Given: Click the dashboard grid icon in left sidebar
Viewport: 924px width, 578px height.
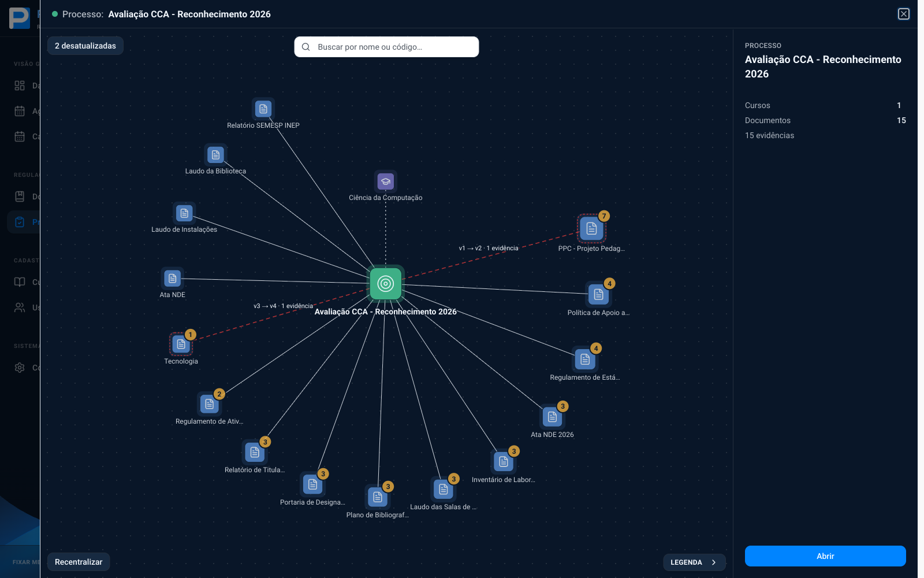Looking at the screenshot, I should pyautogui.click(x=20, y=86).
